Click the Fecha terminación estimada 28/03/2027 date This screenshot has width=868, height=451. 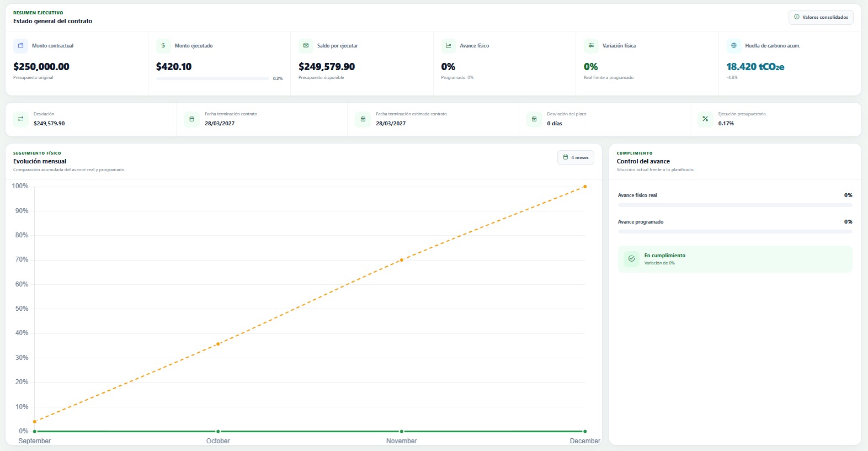click(x=391, y=124)
